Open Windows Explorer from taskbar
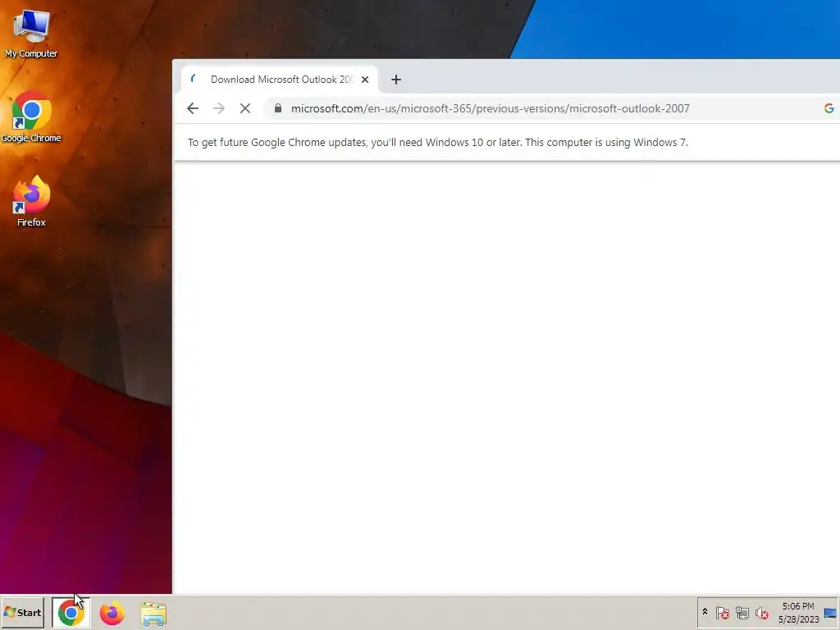 (x=153, y=614)
